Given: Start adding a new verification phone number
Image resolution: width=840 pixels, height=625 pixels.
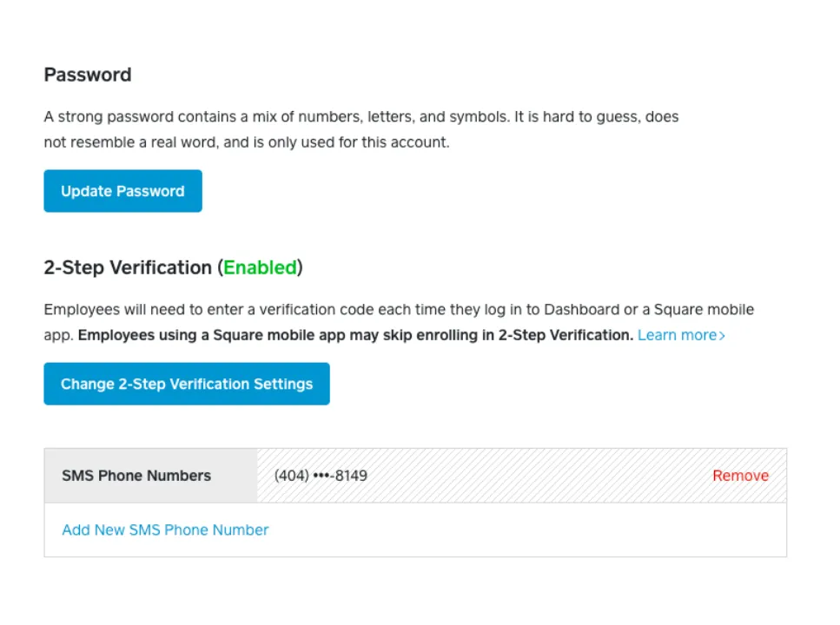Looking at the screenshot, I should (165, 530).
